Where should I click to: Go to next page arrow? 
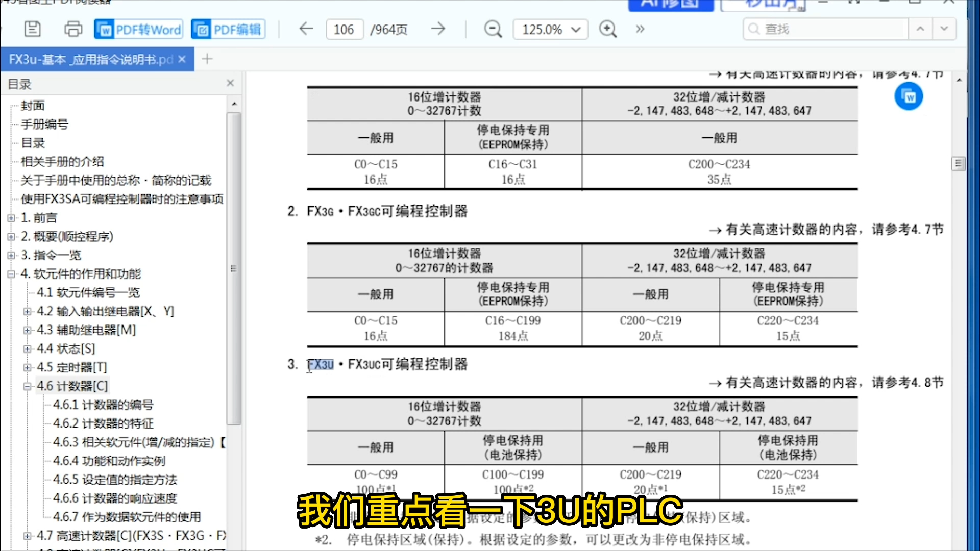(438, 29)
